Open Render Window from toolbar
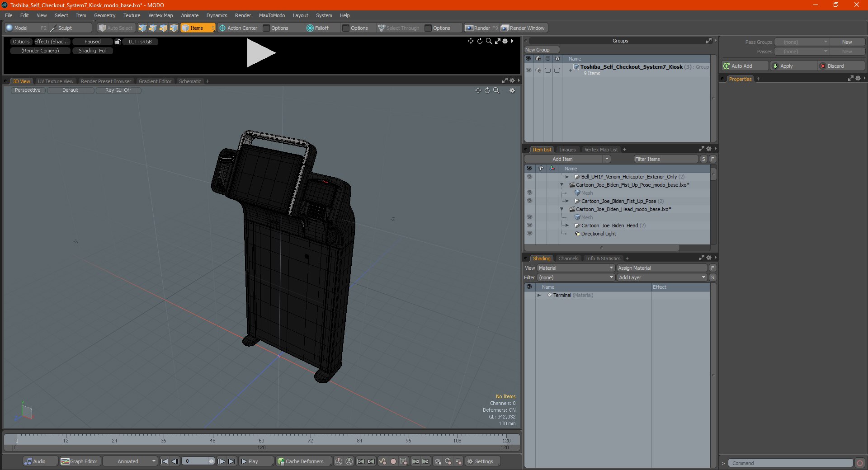 524,28
